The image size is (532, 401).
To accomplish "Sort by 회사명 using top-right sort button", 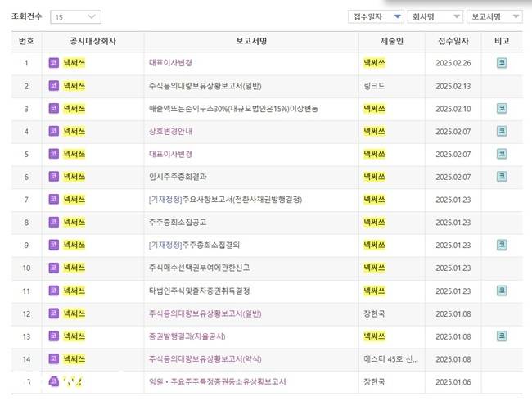I will [435, 16].
